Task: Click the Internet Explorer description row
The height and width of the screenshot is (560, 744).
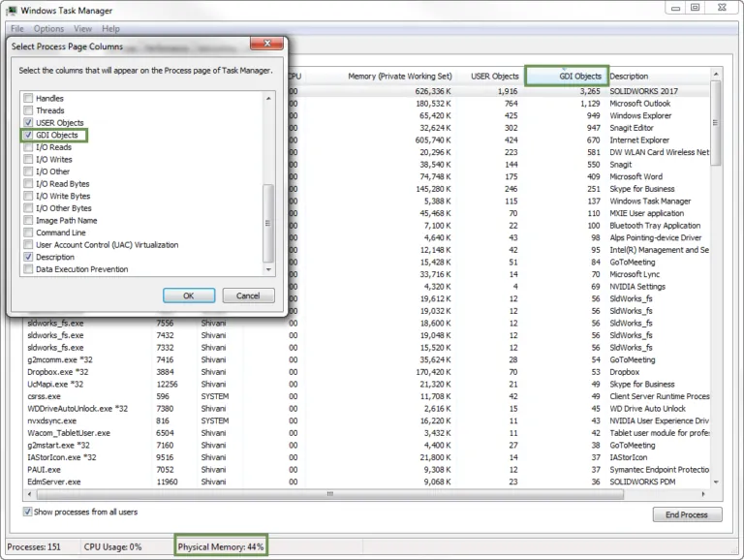Action: (639, 140)
